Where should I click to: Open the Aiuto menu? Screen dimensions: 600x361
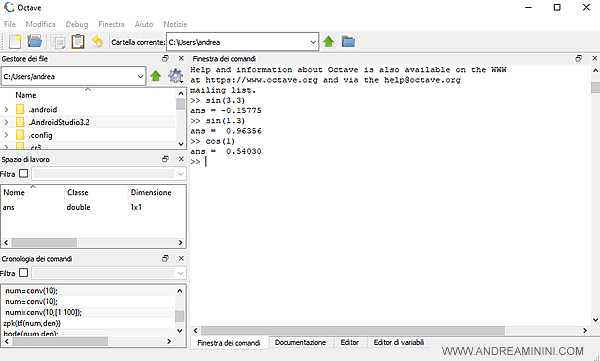coord(144,24)
